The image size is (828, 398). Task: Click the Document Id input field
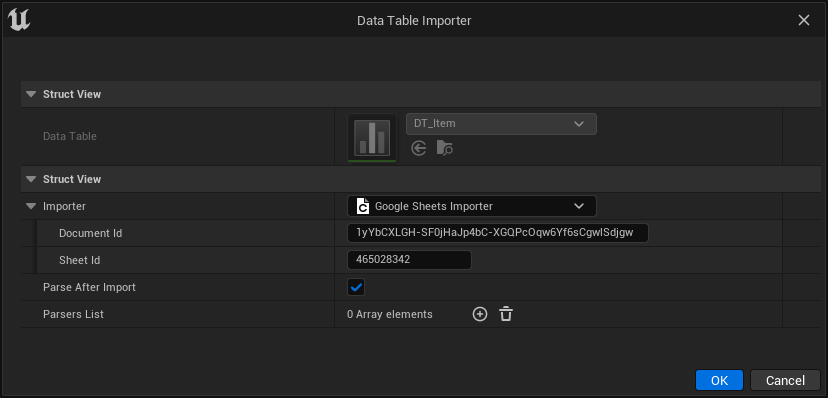[x=497, y=233]
